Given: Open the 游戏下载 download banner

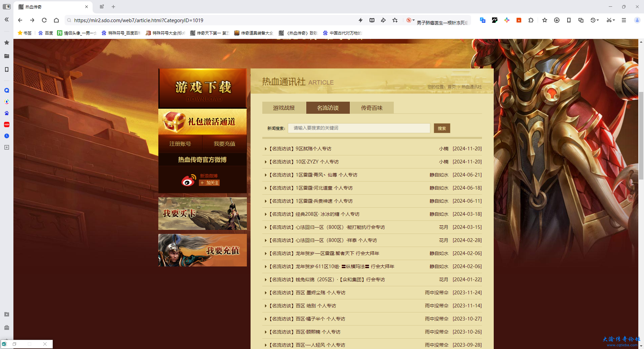Looking at the screenshot, I should point(203,88).
